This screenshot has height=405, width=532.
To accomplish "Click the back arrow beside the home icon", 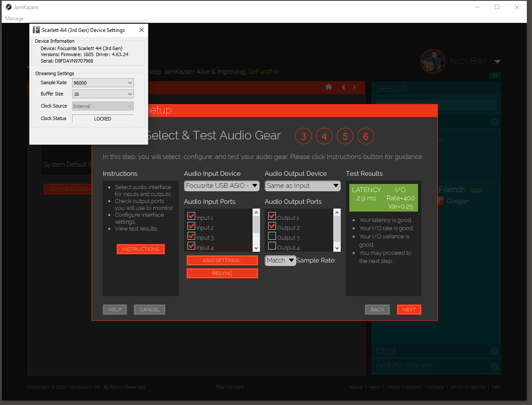I will pos(343,87).
